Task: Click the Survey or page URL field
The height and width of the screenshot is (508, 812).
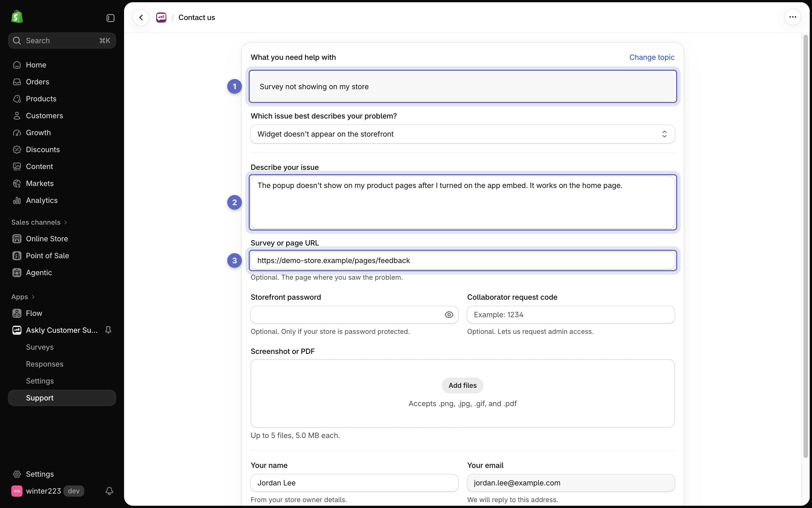Action: coord(462,260)
